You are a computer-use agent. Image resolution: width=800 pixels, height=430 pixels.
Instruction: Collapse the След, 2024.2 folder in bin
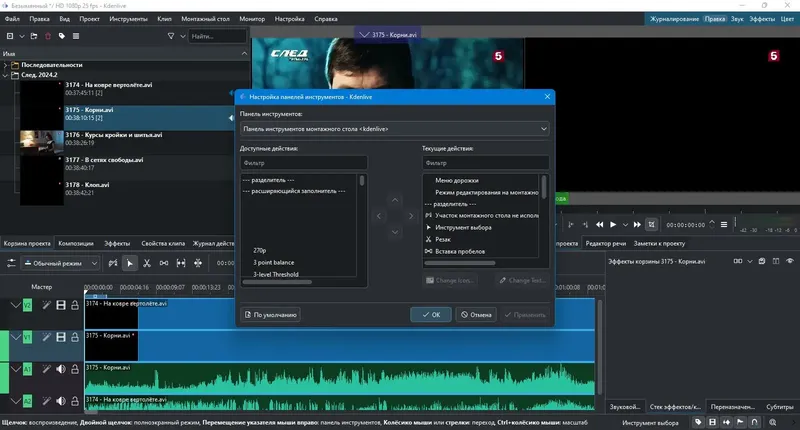(6, 75)
